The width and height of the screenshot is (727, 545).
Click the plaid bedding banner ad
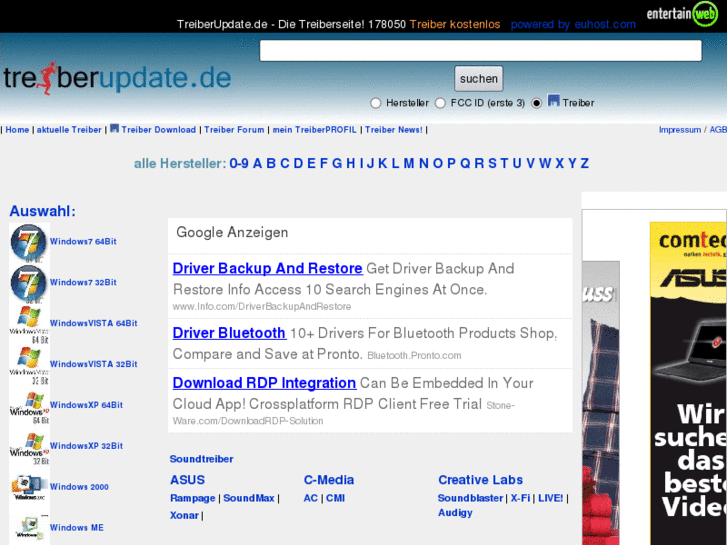(x=601, y=403)
